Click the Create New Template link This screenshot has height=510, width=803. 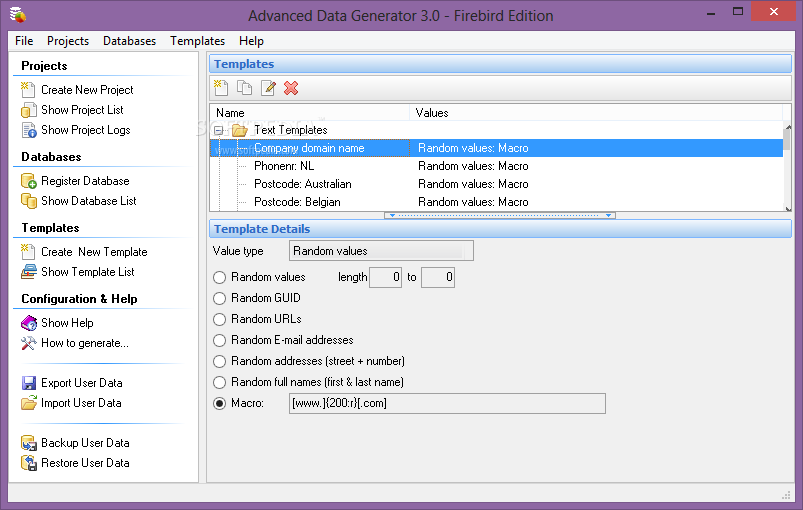click(94, 252)
